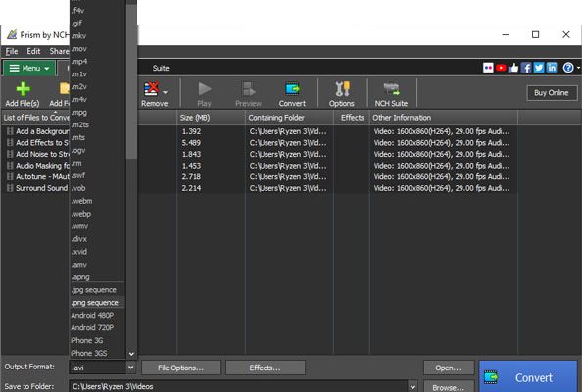Click the Effects... button
This screenshot has height=392, width=582.
(x=265, y=367)
